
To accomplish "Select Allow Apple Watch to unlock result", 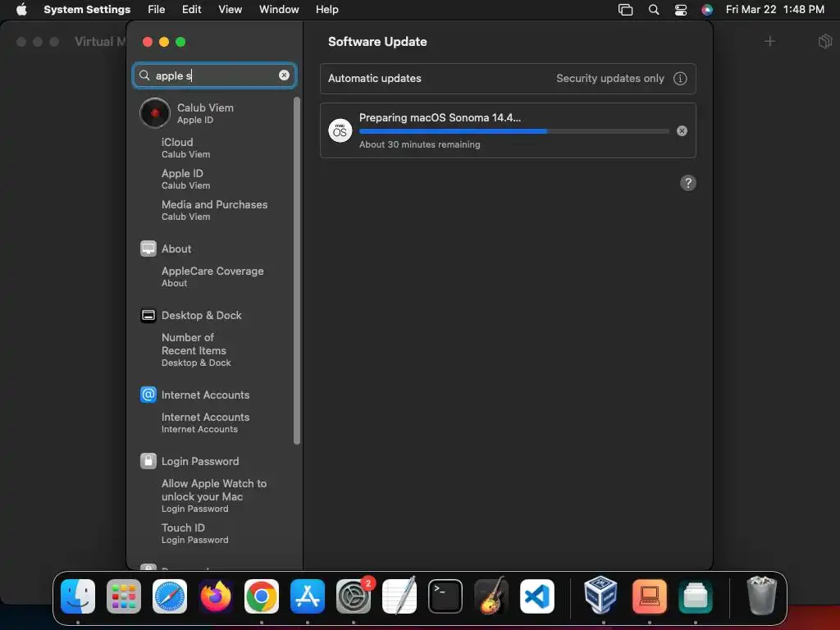I will pos(214,495).
